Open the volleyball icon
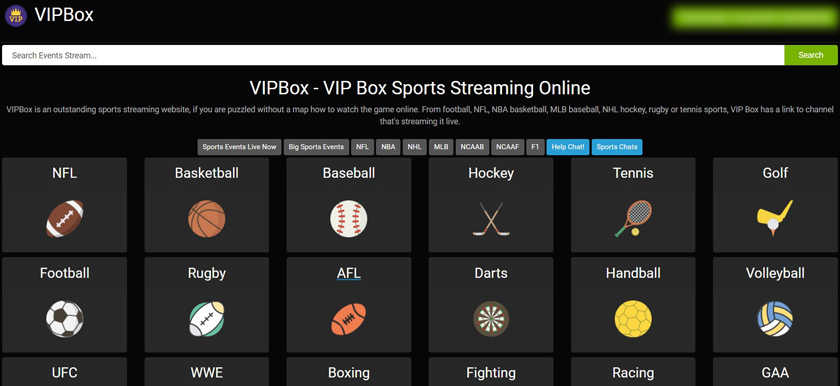Screen dimensions: 840x386 click(x=775, y=319)
